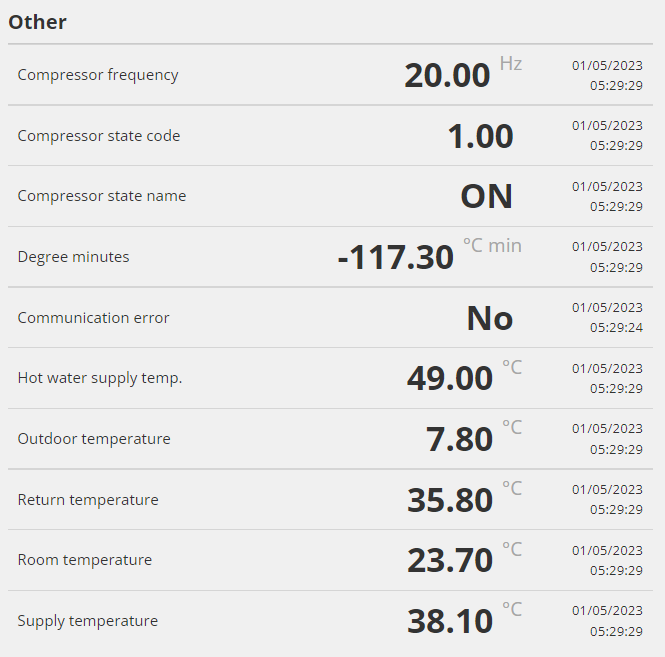Viewport: 665px width, 657px height.
Task: Select the Compressor frequency row label
Action: tap(98, 75)
